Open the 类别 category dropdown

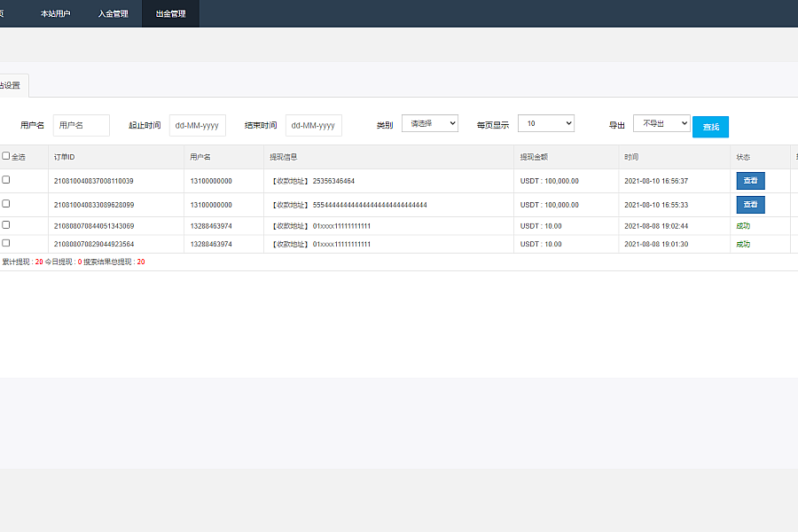tap(429, 124)
